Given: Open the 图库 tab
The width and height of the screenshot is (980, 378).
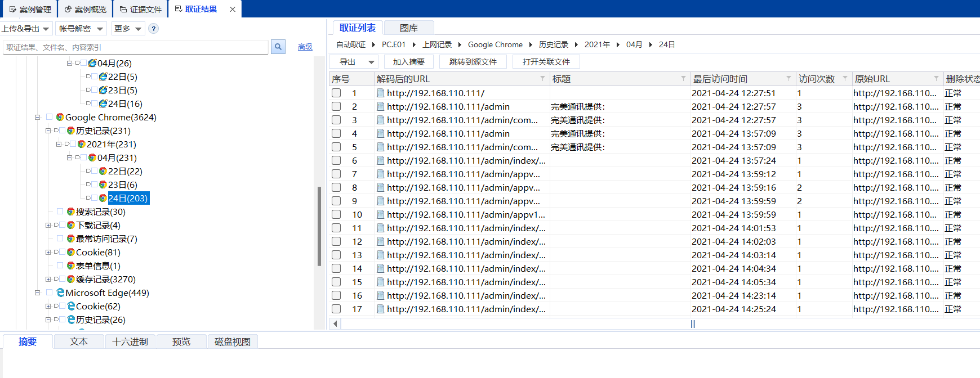Looking at the screenshot, I should pos(409,28).
